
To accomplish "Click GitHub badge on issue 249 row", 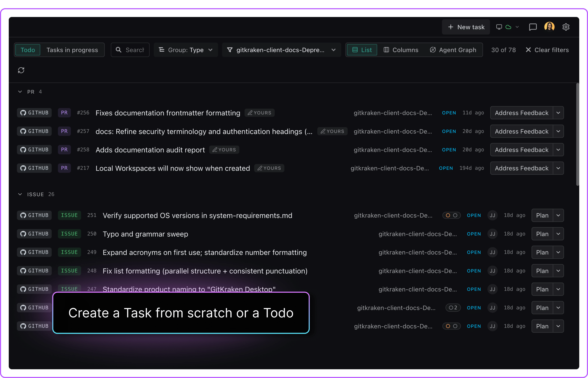I will coord(34,252).
